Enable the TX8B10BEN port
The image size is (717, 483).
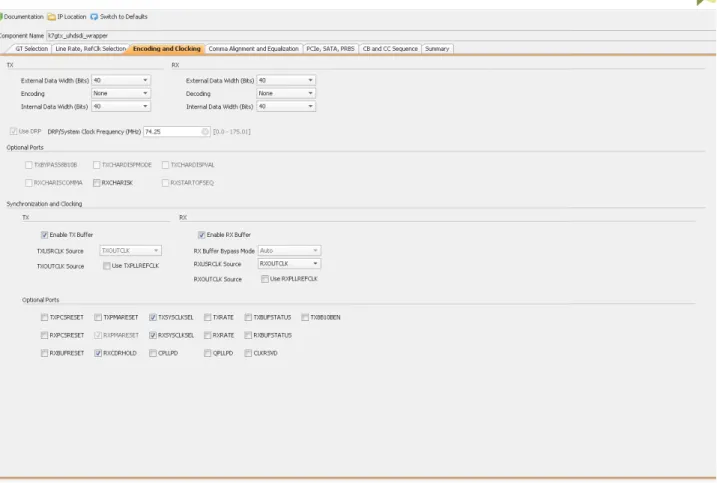(x=305, y=317)
